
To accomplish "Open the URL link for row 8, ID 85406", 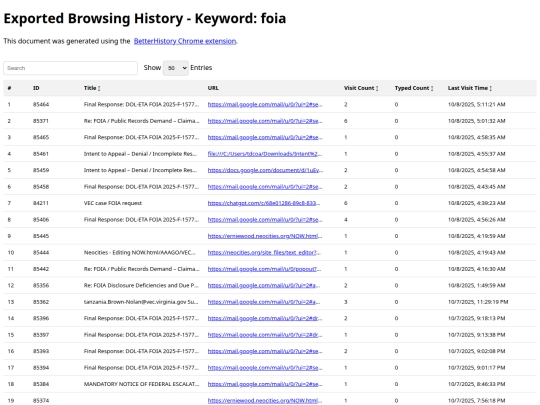I will point(265,220).
